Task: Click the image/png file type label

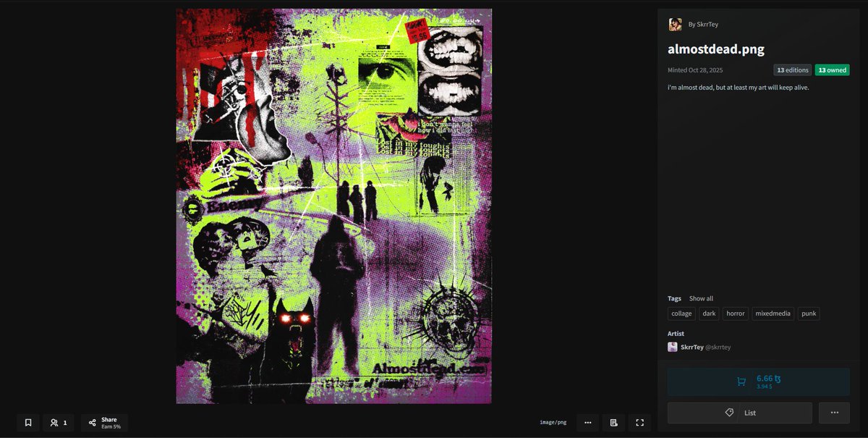Action: (x=552, y=423)
